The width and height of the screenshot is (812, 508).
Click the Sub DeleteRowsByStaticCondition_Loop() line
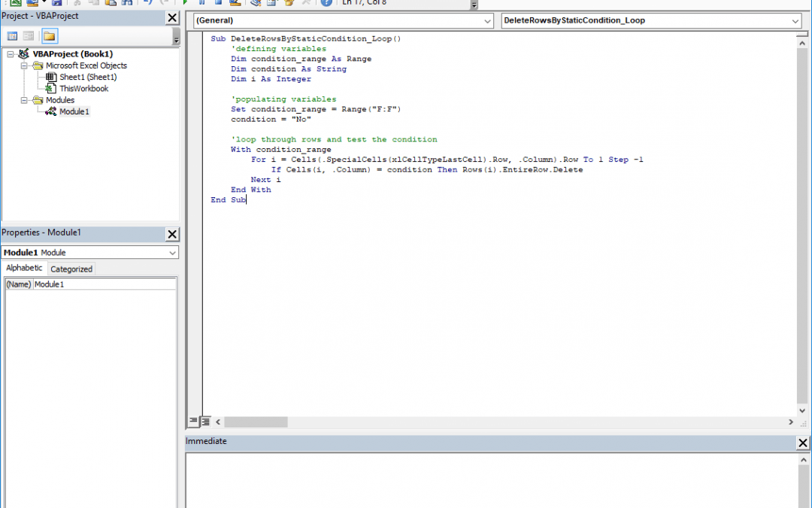coord(305,39)
